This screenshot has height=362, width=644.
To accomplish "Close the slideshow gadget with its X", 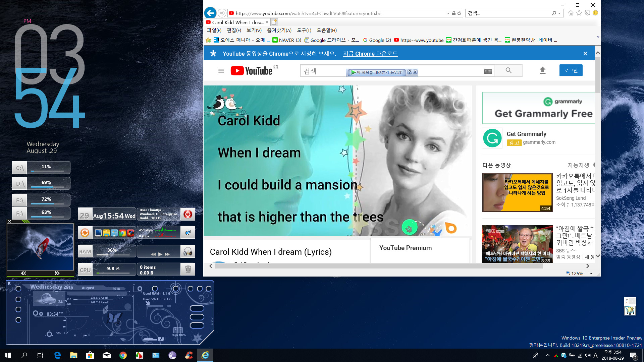I will 10,221.
